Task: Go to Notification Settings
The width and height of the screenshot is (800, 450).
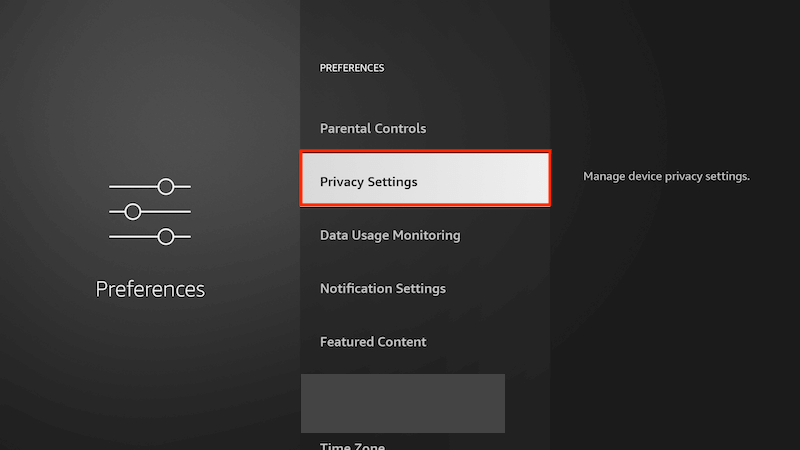Action: pyautogui.click(x=383, y=289)
